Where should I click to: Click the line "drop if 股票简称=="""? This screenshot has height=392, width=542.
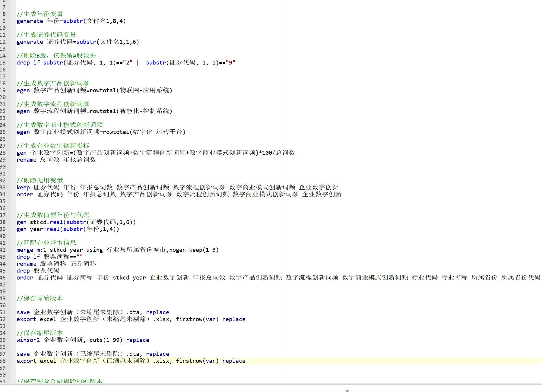coord(50,257)
